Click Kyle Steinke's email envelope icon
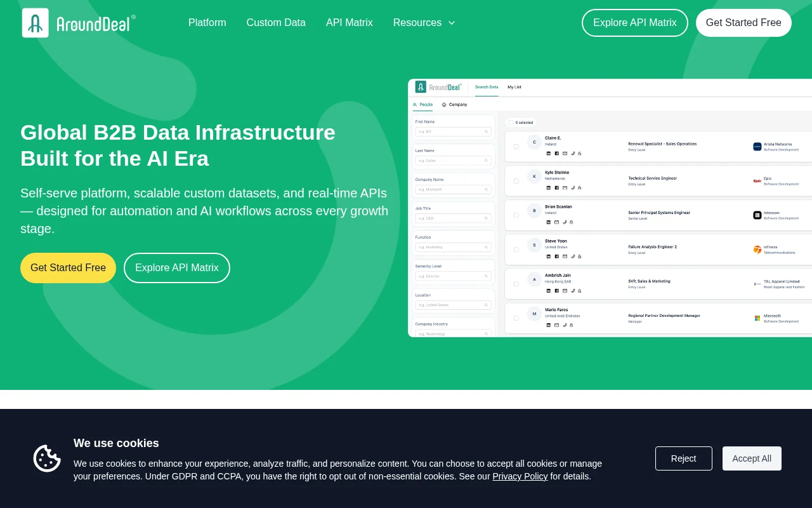812x508 pixels. [565, 187]
